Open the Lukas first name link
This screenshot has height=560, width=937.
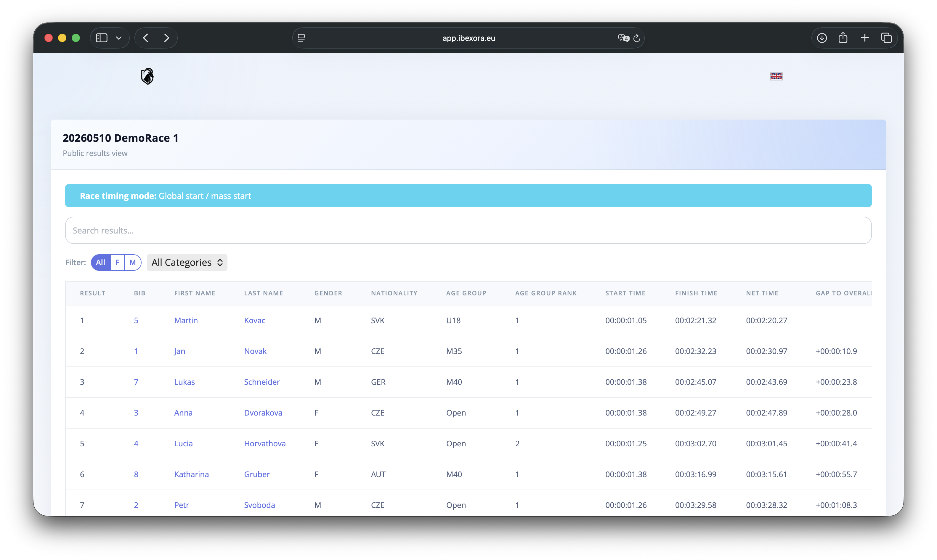(x=184, y=382)
